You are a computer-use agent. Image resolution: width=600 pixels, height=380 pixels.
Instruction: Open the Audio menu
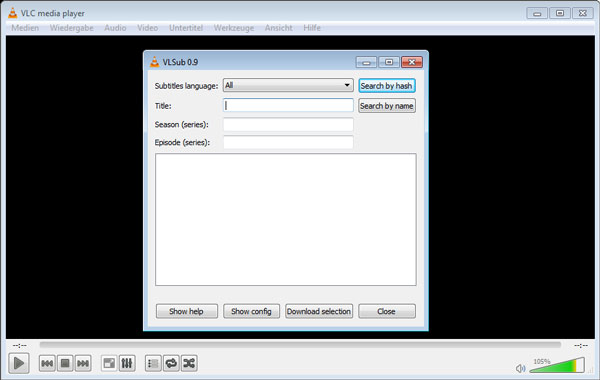point(115,28)
